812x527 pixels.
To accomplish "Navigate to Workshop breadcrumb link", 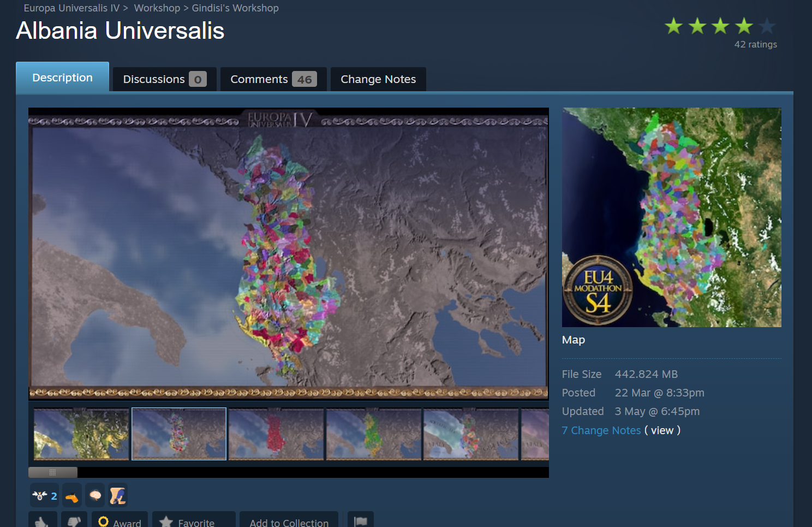I will click(x=157, y=8).
